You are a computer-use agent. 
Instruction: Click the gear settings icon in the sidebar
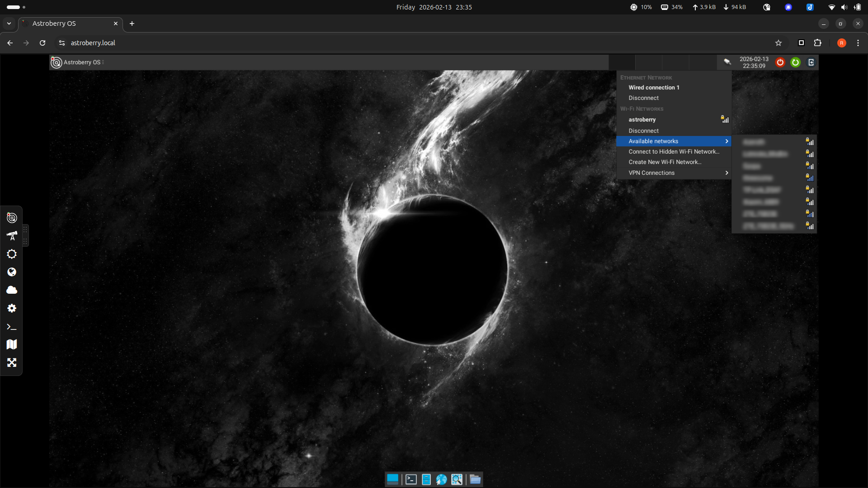(x=12, y=308)
